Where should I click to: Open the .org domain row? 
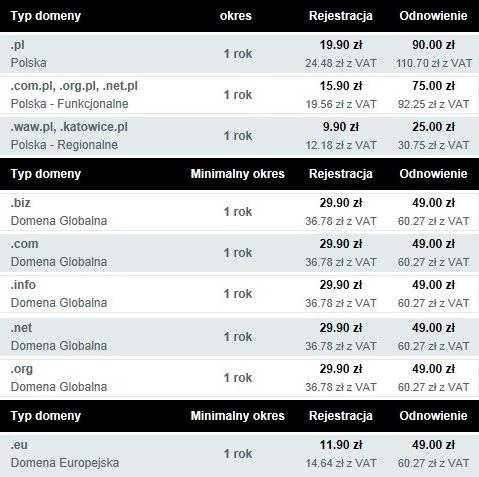click(239, 378)
